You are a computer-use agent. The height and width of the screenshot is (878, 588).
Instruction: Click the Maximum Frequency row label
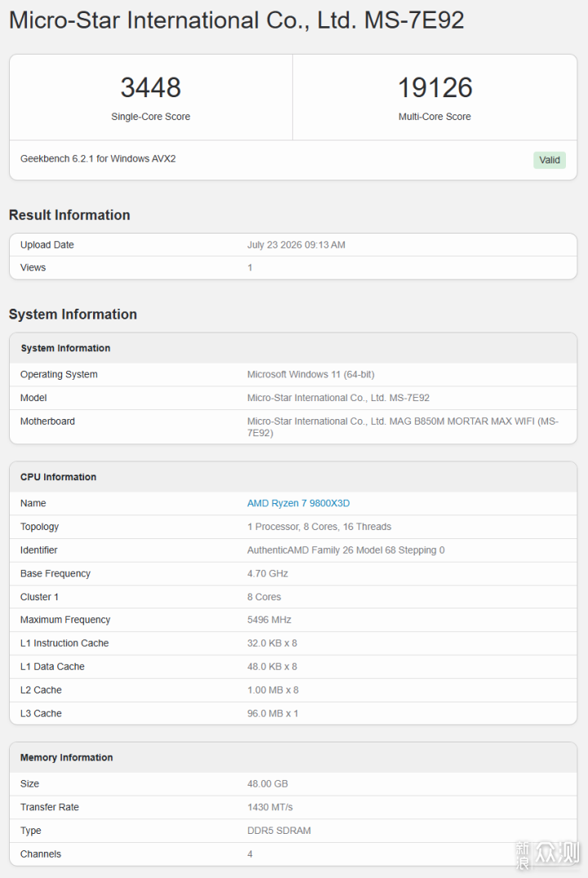[65, 619]
